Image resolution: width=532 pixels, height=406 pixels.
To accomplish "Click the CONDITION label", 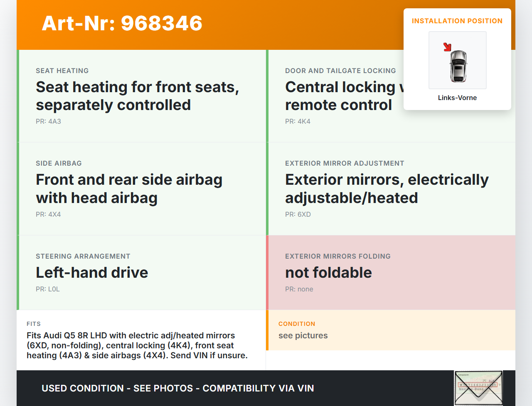I will pos(297,324).
